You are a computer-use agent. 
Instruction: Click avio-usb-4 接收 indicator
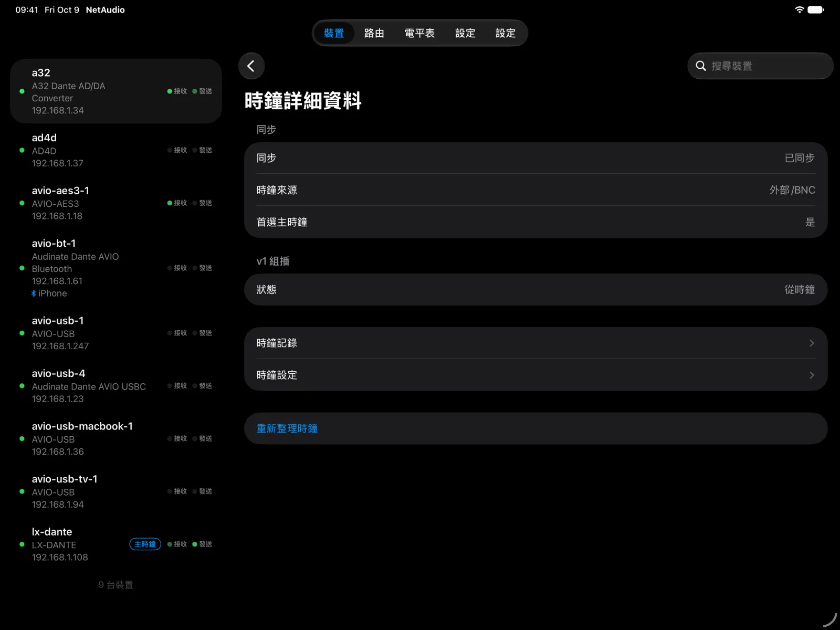(x=177, y=386)
